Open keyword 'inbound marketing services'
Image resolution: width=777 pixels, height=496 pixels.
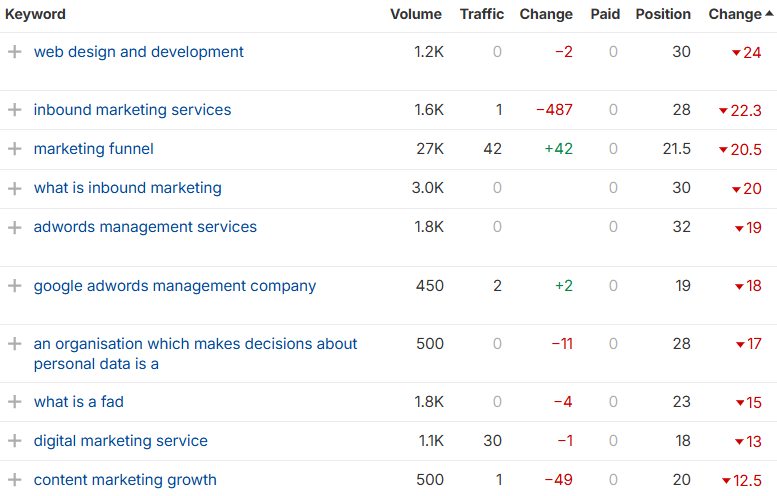coord(132,110)
